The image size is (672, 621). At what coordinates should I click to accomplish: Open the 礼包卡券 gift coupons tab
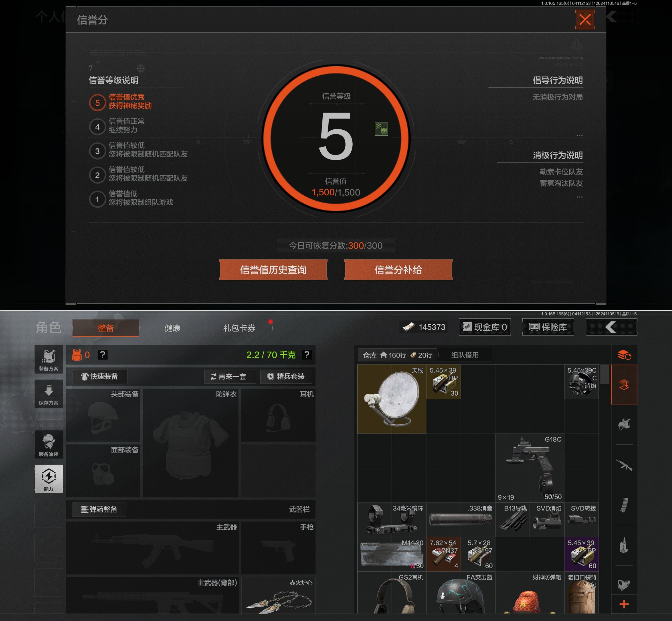239,328
